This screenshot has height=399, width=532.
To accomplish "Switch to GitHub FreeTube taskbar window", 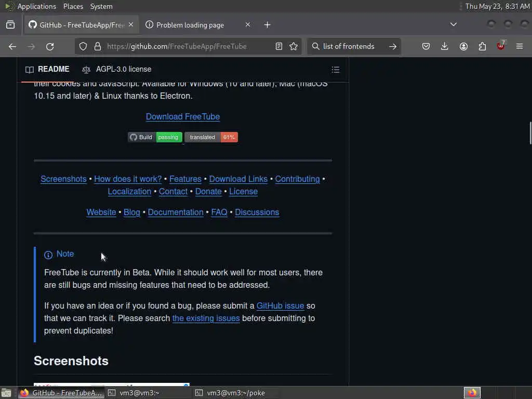I will (61, 393).
